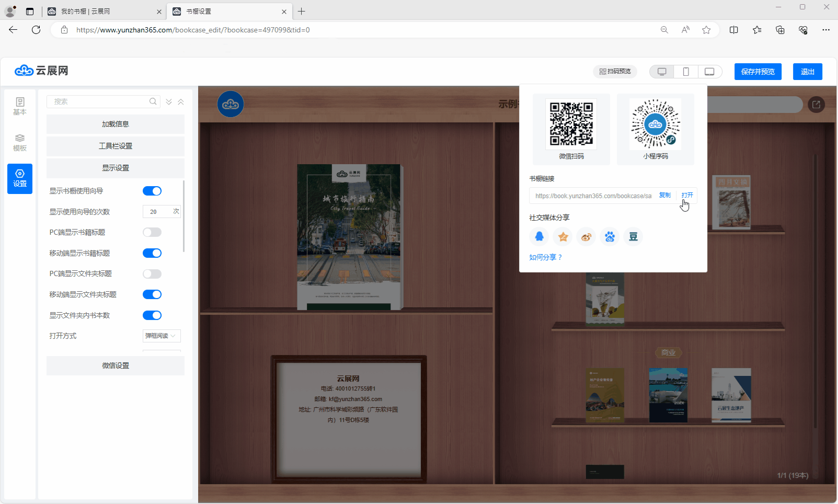Screen dimensions: 838x504
Task: Expand the 微信设置 section
Action: point(116,365)
